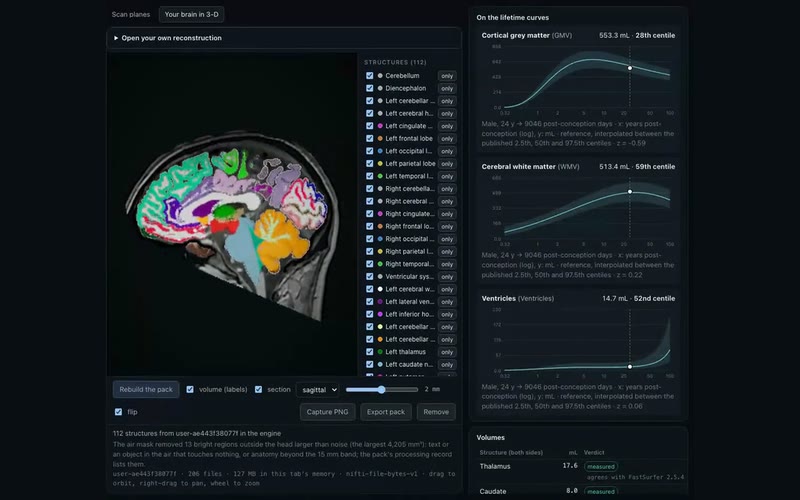Toggle the Right cingulate structure checkbox
Image resolution: width=800 pixels, height=500 pixels.
click(x=369, y=214)
